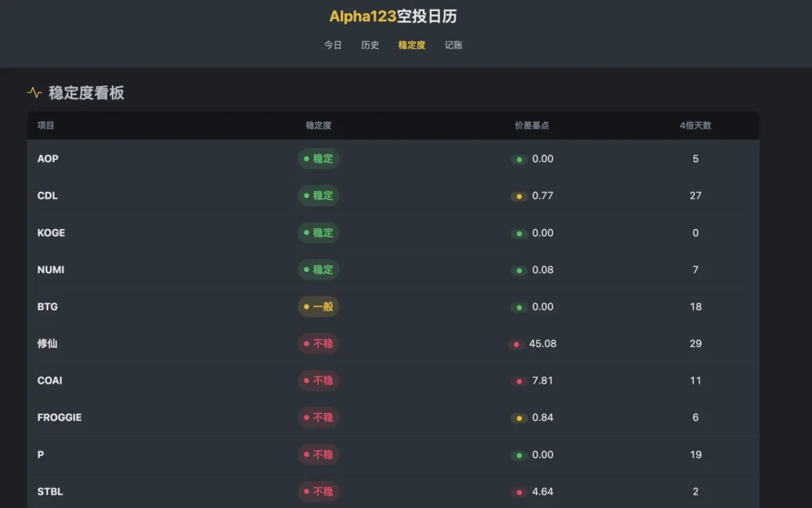Toggle the 稳定 badge on the NUMI row
The width and height of the screenshot is (812, 508).
point(318,269)
